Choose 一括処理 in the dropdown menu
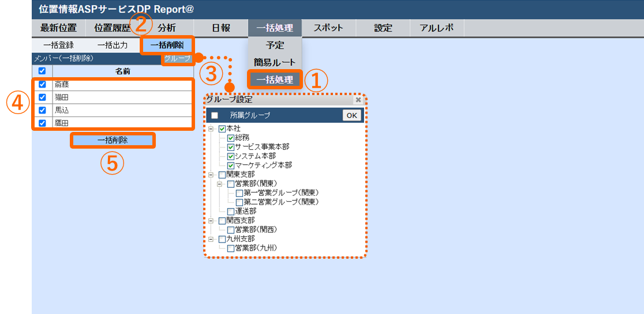Viewport: 644px width, 314px height. coord(275,80)
